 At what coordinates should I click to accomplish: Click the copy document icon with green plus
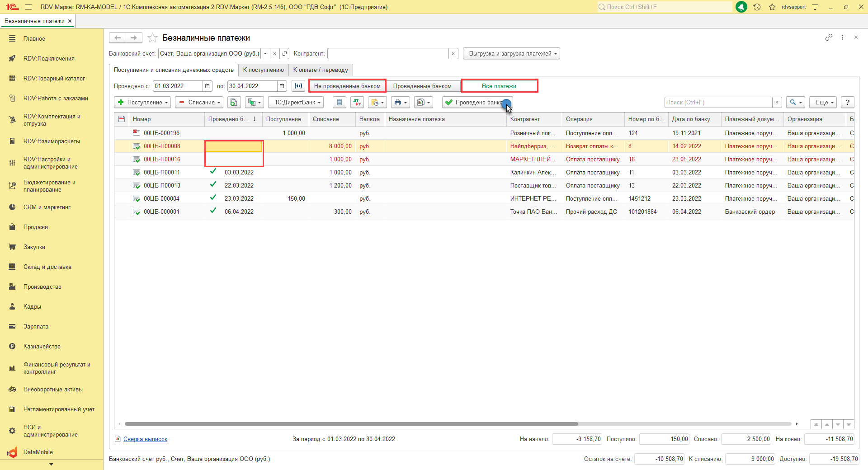234,103
